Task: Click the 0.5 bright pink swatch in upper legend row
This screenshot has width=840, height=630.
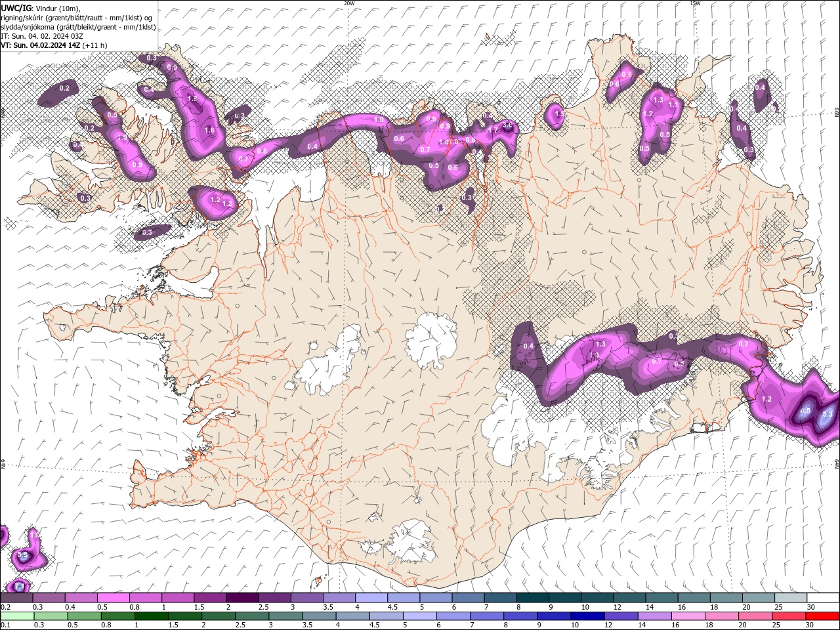Action: pyautogui.click(x=113, y=598)
